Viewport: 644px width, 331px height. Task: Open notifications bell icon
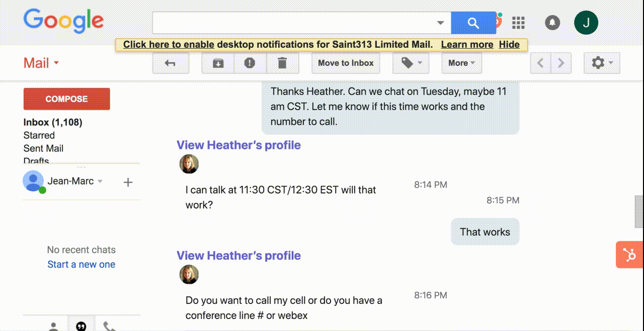552,23
